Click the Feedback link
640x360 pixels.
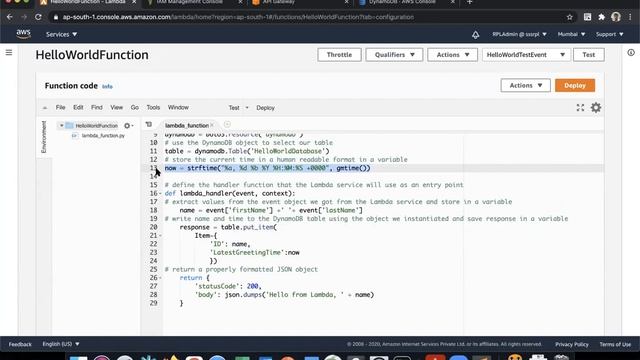pyautogui.click(x=20, y=344)
